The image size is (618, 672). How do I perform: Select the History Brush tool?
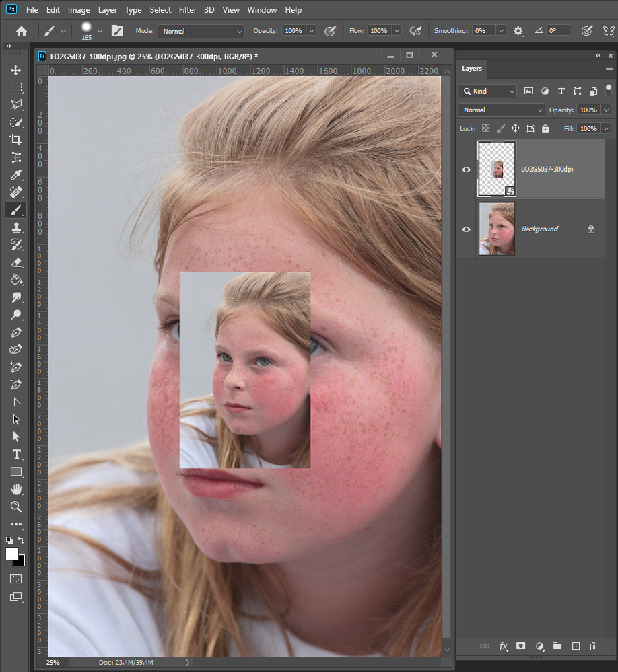tap(16, 245)
